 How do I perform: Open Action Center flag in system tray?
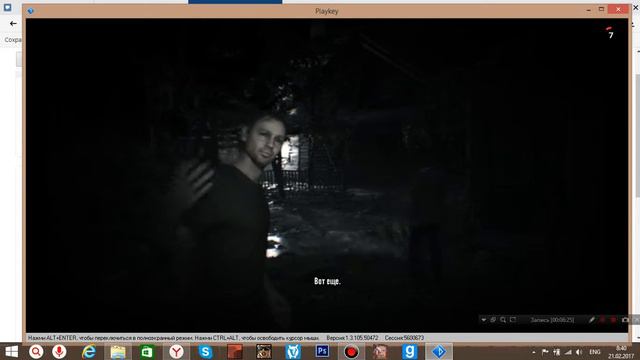click(x=544, y=352)
